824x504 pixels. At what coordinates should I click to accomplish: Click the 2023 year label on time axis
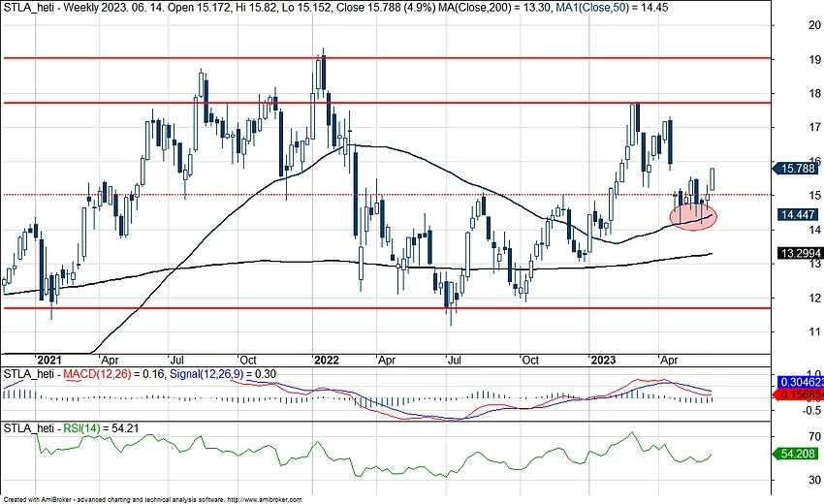click(603, 360)
